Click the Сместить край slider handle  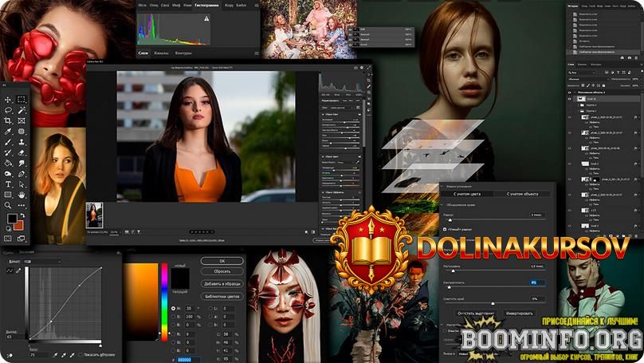493,303
